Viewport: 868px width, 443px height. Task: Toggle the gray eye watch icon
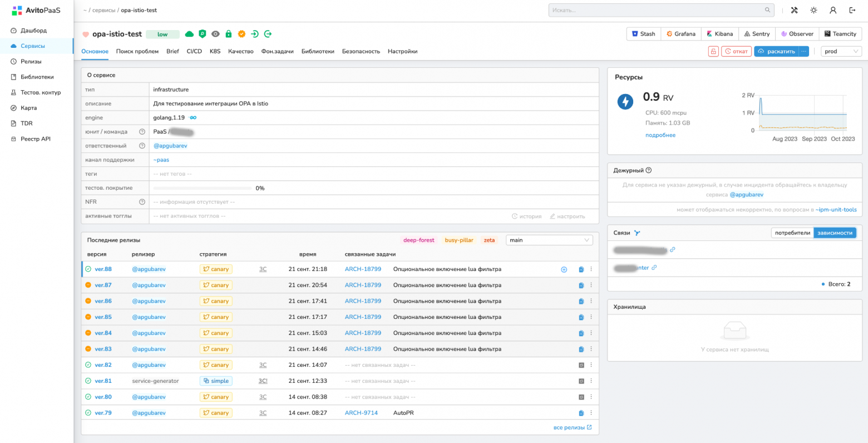215,34
